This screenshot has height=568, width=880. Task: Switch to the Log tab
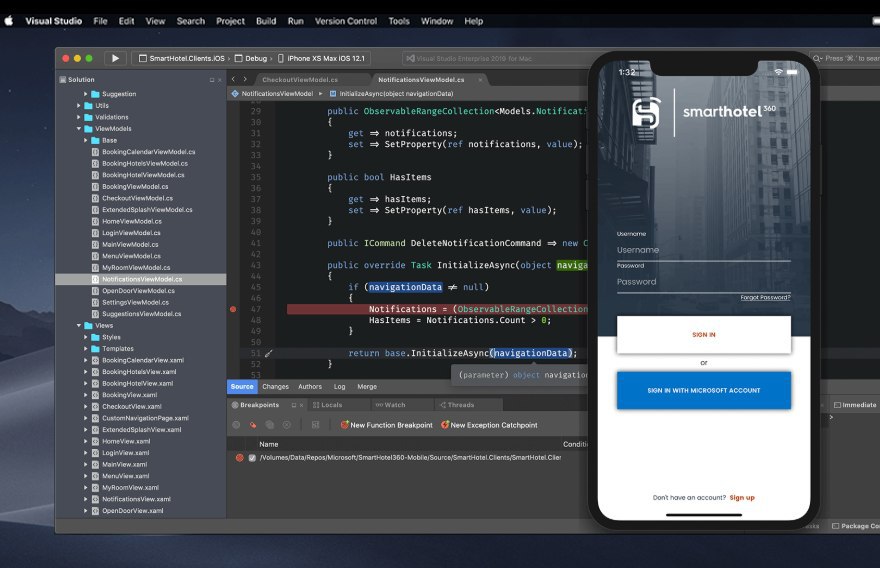[340, 387]
